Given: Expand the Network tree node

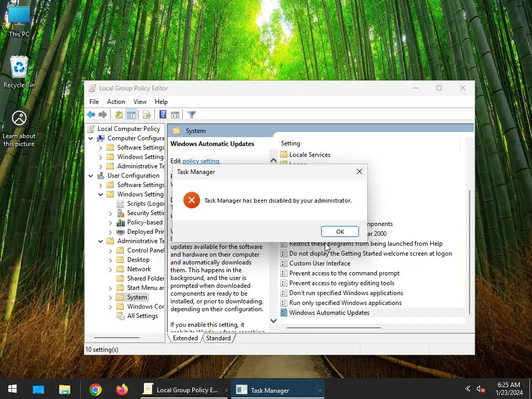Looking at the screenshot, I should [x=110, y=270].
